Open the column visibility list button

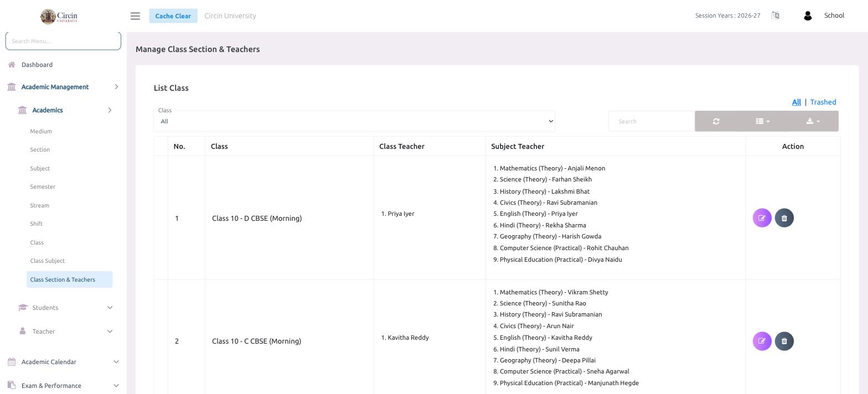pos(762,121)
